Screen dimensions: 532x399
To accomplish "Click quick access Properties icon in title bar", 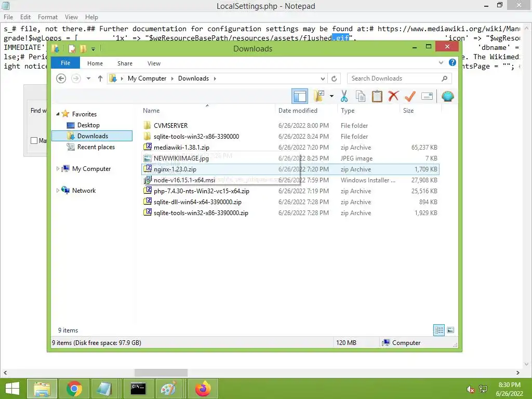I will tap(72, 49).
